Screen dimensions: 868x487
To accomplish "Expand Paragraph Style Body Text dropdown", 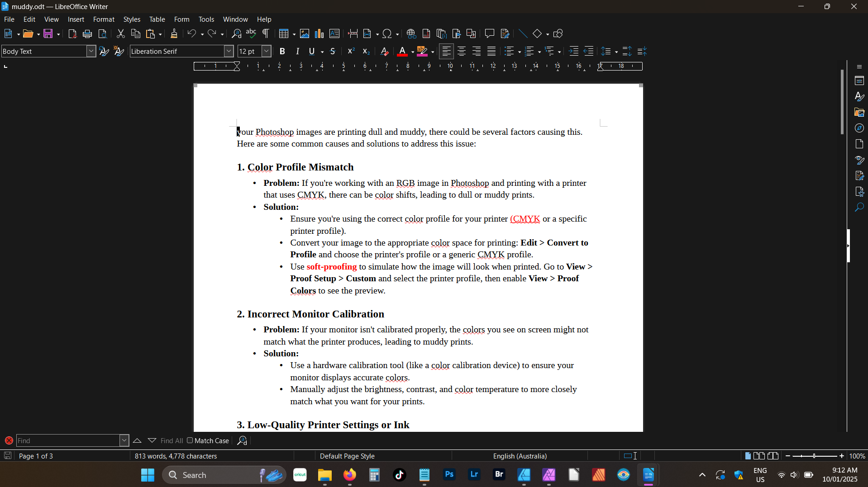I will click(91, 52).
